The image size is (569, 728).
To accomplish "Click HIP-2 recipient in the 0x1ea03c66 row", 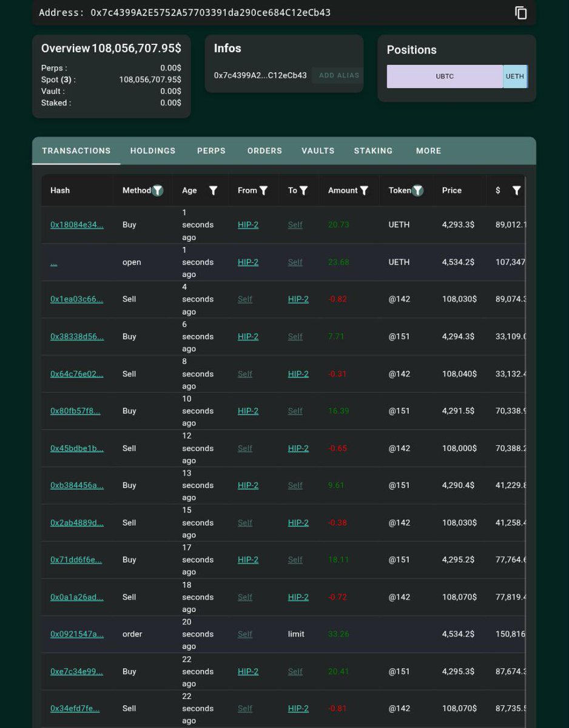I will coord(298,299).
